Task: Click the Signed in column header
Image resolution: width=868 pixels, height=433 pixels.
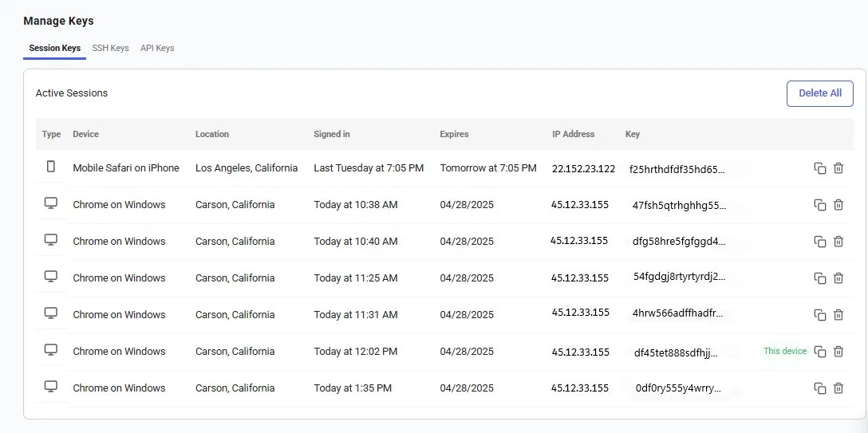Action: click(332, 134)
